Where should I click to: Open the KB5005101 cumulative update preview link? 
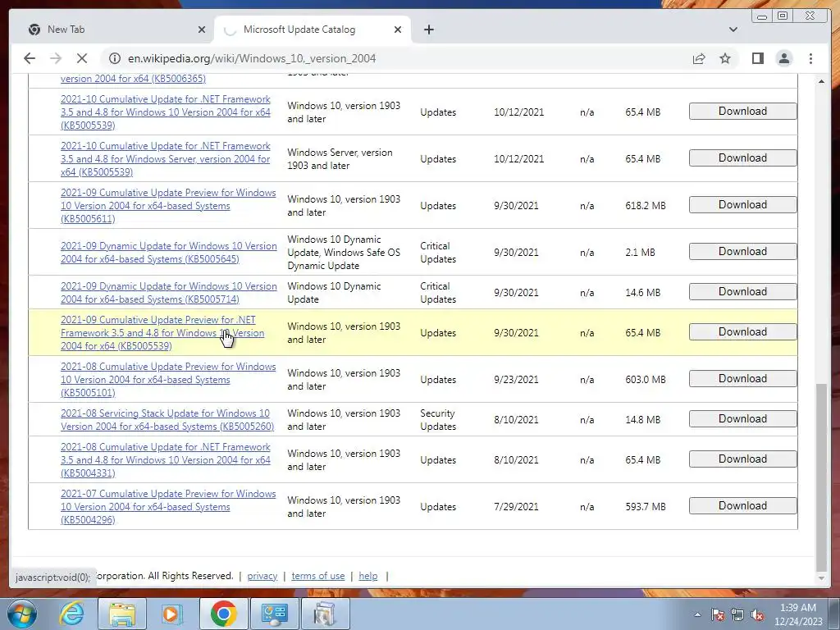point(168,379)
